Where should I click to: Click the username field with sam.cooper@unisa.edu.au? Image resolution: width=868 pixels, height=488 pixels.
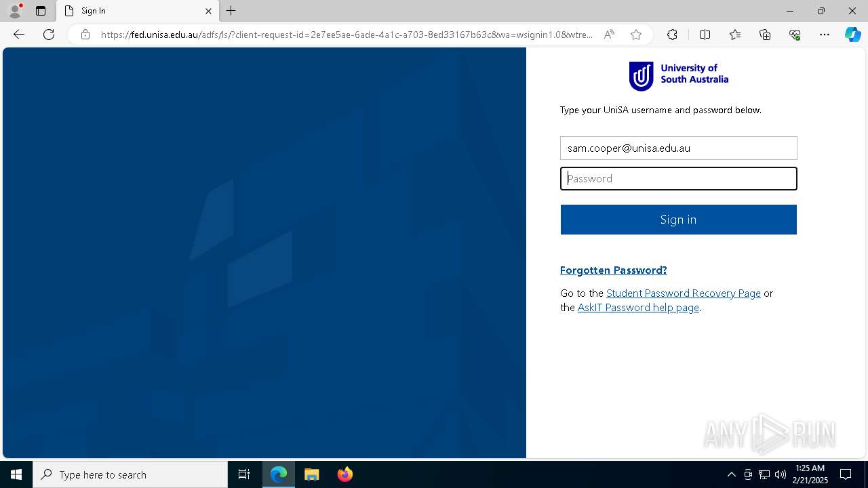click(678, 148)
